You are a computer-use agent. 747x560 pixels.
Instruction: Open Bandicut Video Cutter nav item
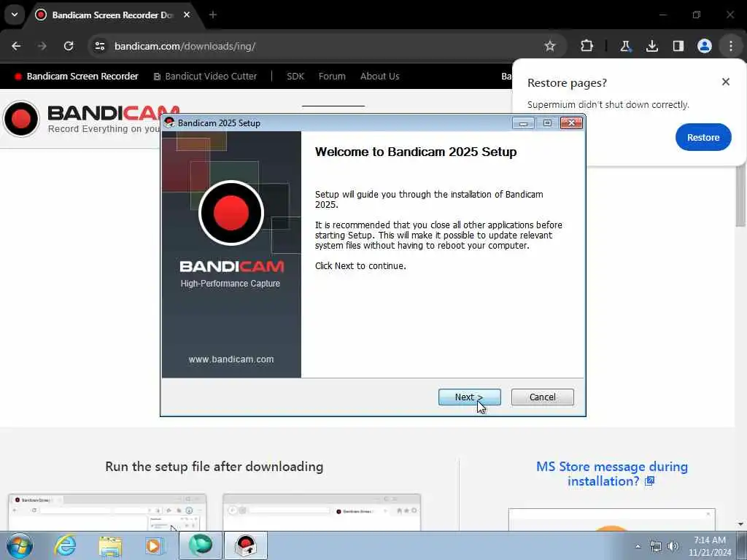click(x=205, y=76)
